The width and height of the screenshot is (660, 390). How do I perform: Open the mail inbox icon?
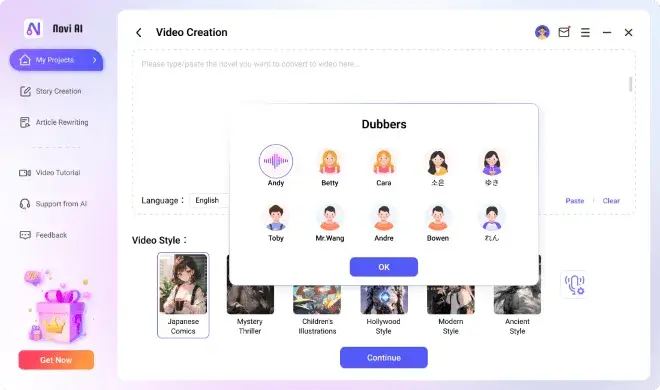tap(564, 32)
